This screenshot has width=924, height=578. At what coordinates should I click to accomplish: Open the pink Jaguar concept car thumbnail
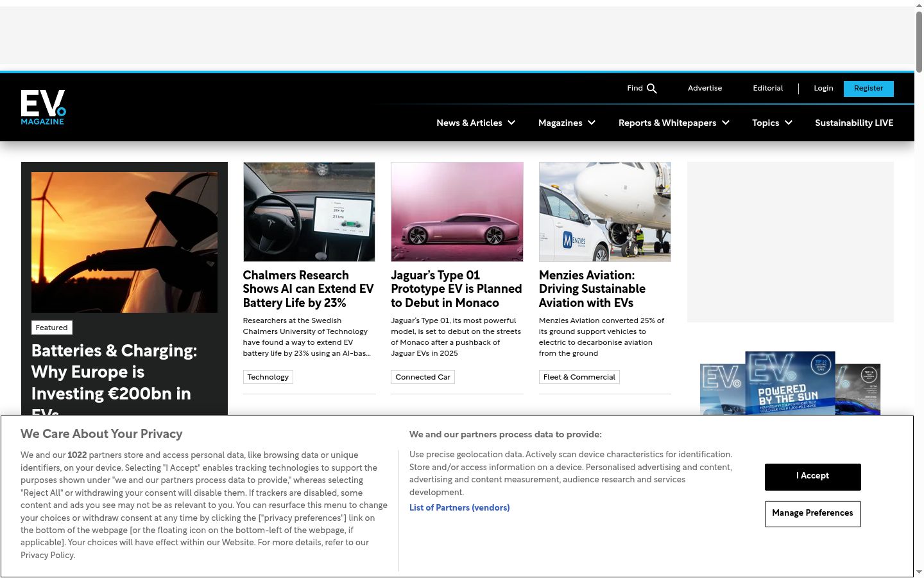click(x=457, y=212)
